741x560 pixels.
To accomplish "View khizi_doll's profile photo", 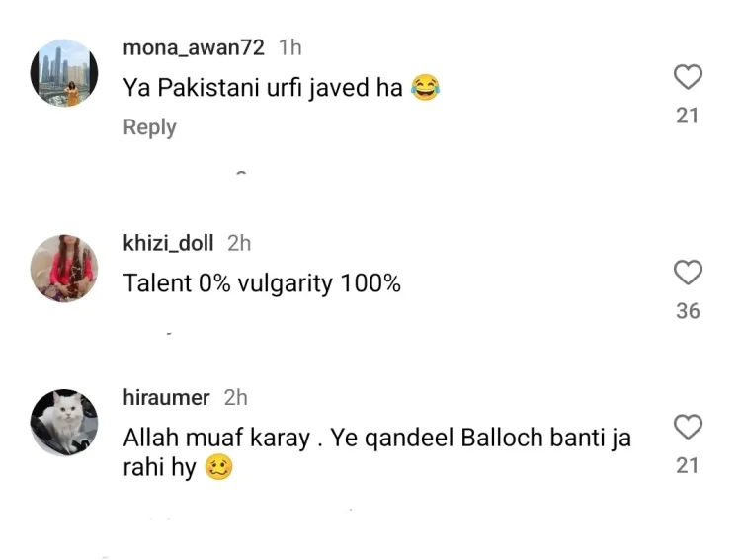I will coord(64,269).
